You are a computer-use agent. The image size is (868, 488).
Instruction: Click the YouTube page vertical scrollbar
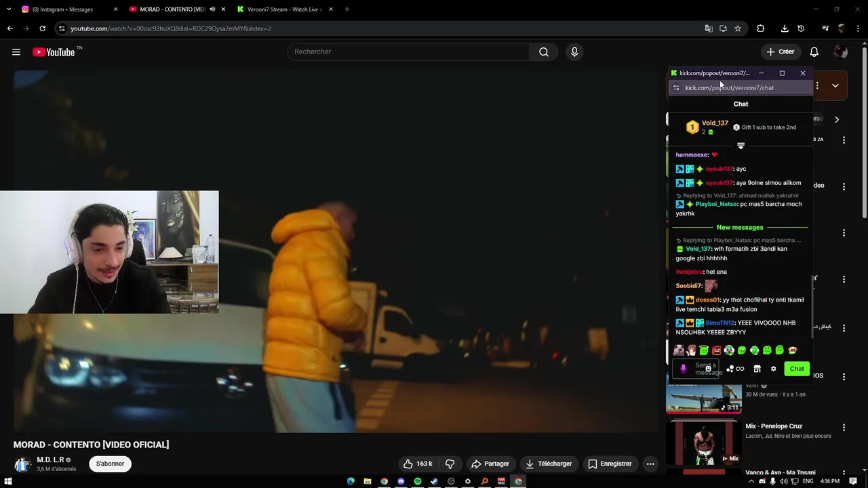[x=864, y=132]
